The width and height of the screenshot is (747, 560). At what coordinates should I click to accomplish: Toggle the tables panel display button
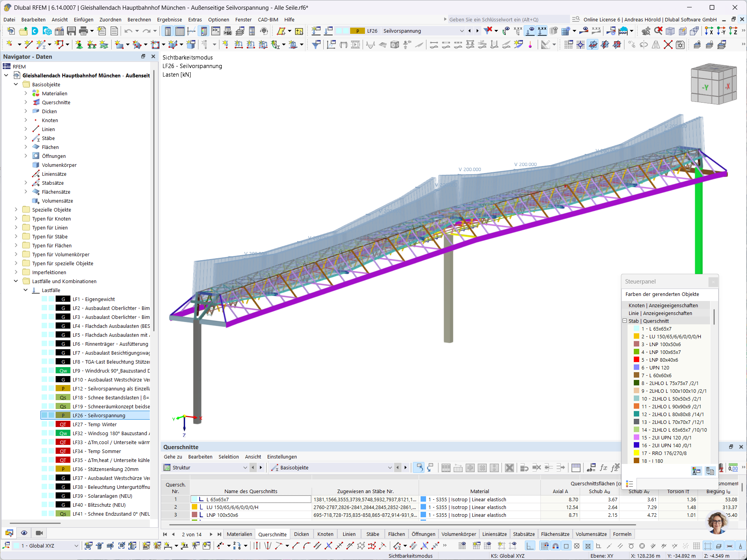coord(180,31)
